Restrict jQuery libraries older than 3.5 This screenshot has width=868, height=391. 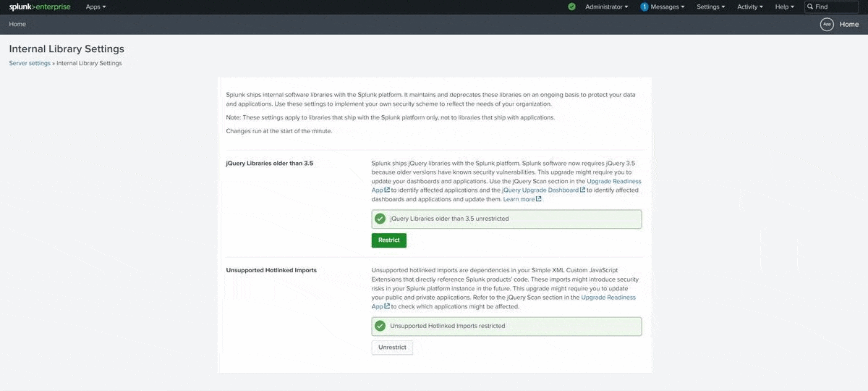[x=389, y=240]
